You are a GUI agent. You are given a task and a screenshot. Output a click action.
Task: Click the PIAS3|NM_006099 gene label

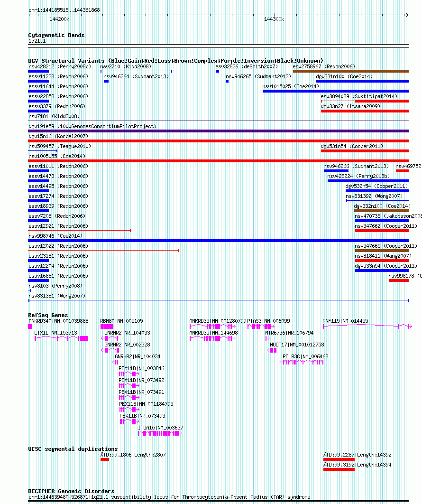268,321
